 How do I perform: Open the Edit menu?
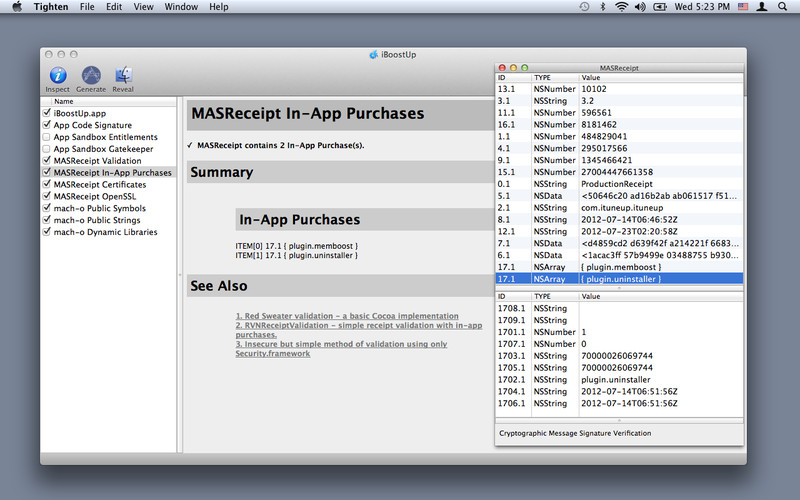[114, 7]
